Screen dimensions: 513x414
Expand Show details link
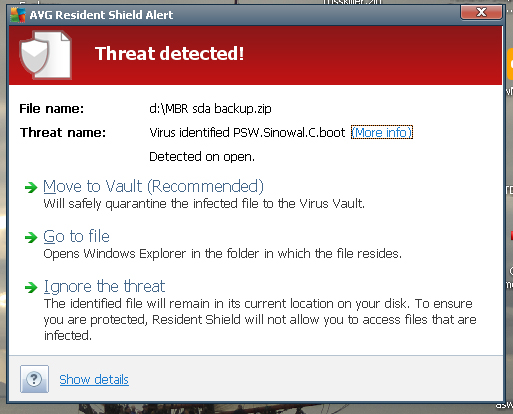[94, 380]
